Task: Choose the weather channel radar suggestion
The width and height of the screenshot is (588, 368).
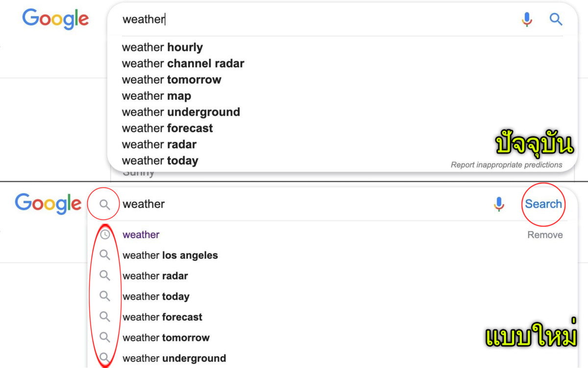Action: click(183, 64)
